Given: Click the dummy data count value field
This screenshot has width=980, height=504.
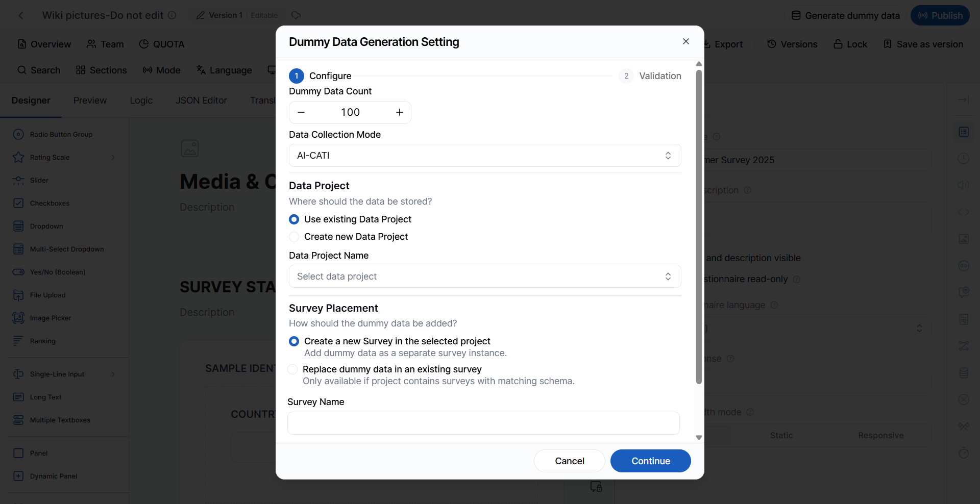Looking at the screenshot, I should pos(351,112).
